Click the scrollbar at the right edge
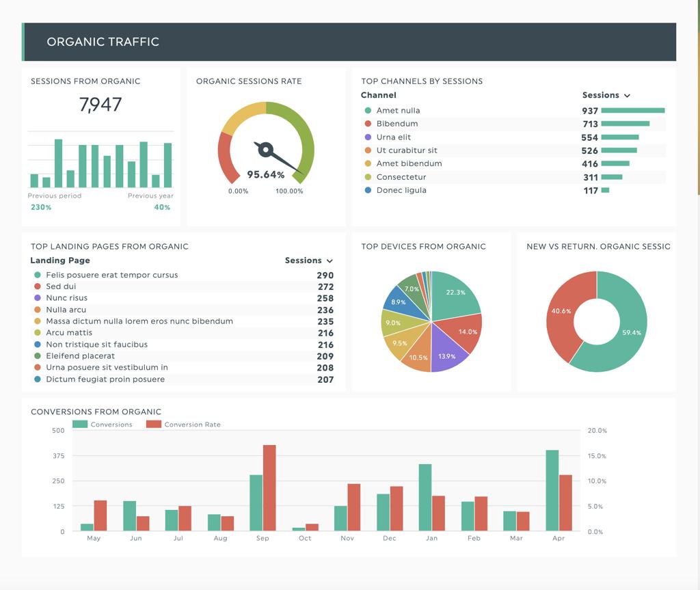The image size is (700, 590). pyautogui.click(x=699, y=98)
